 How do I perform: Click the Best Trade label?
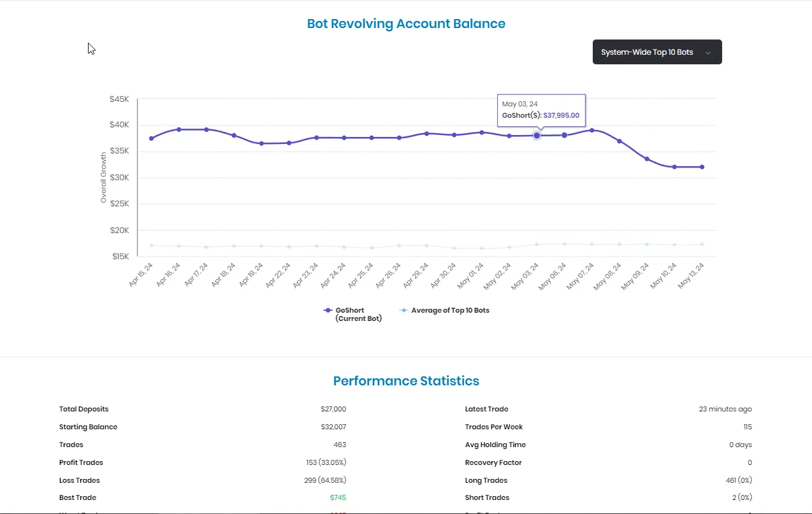click(x=78, y=497)
